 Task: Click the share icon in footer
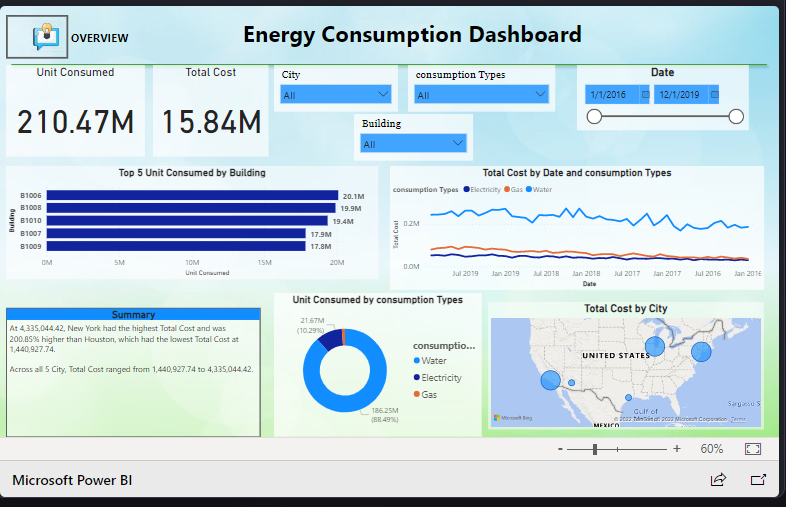(x=717, y=480)
